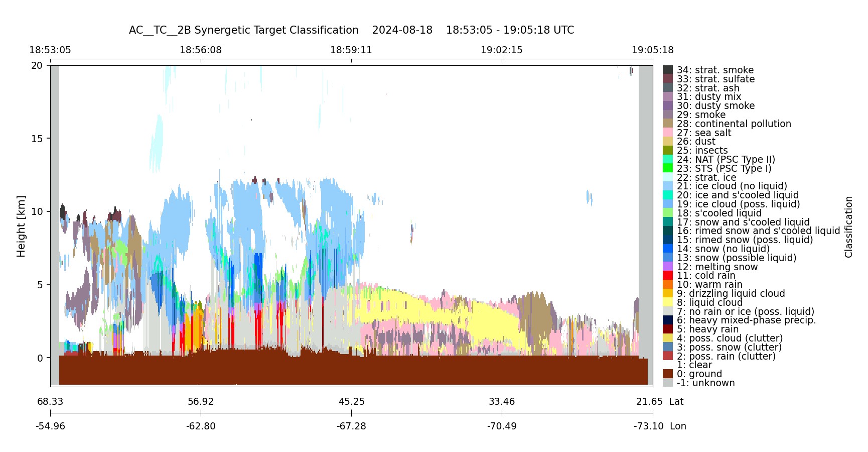Click the drizzling liquid cloud swatch
The height and width of the screenshot is (452, 868).
pyautogui.click(x=667, y=293)
